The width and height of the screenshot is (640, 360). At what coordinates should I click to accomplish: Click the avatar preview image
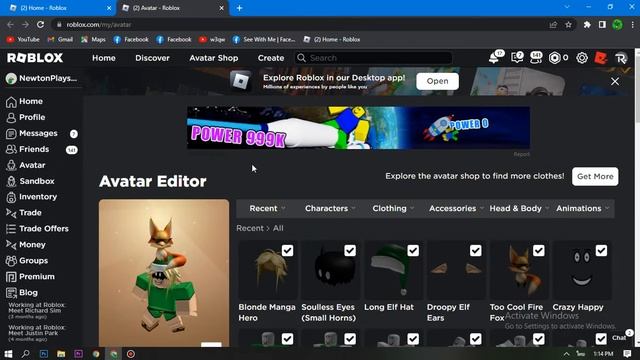(164, 273)
